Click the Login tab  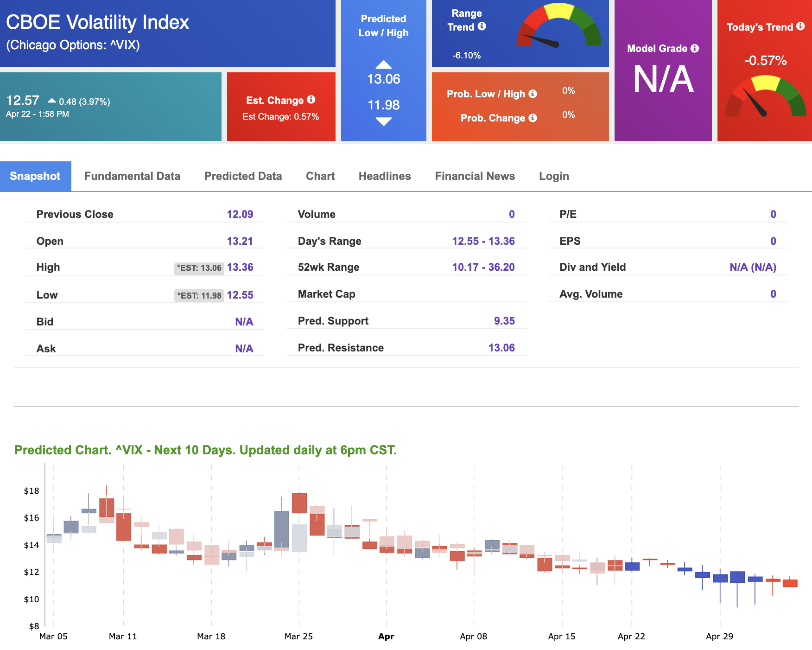(554, 176)
